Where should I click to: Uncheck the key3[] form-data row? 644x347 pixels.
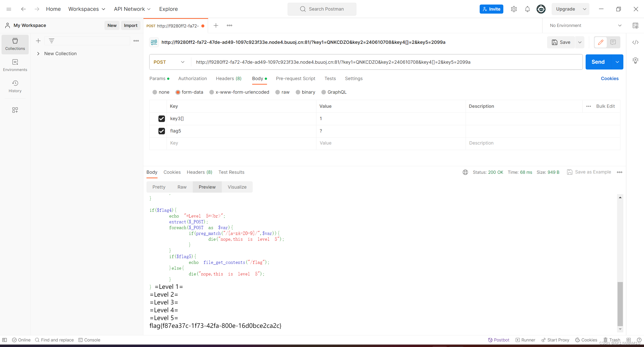[x=162, y=119]
